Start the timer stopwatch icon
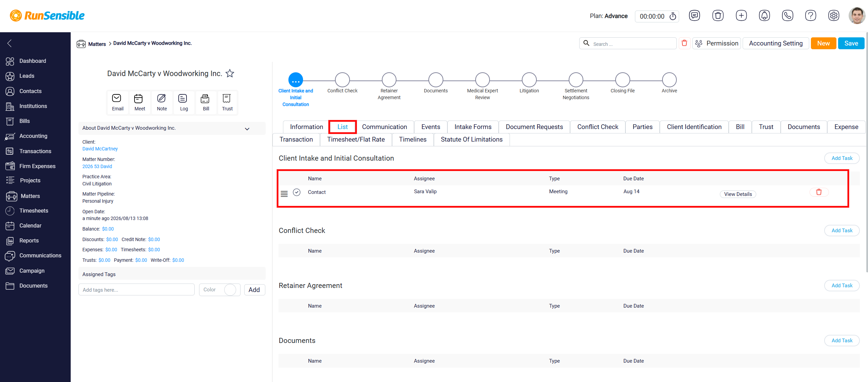This screenshot has width=868, height=382. click(x=673, y=16)
